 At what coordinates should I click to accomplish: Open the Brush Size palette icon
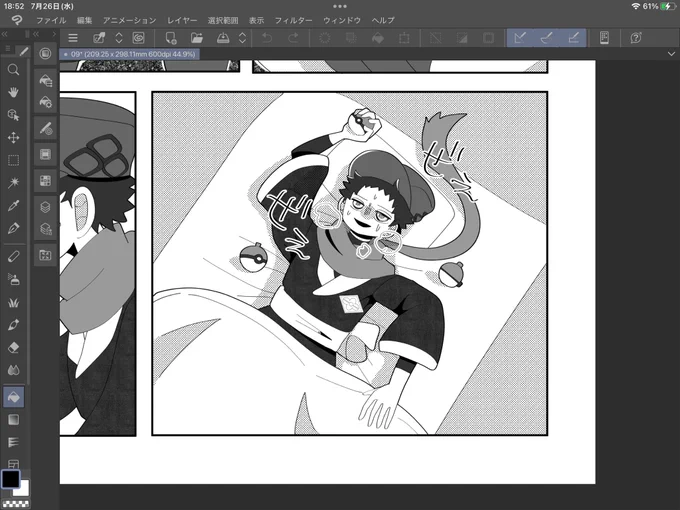point(45,128)
